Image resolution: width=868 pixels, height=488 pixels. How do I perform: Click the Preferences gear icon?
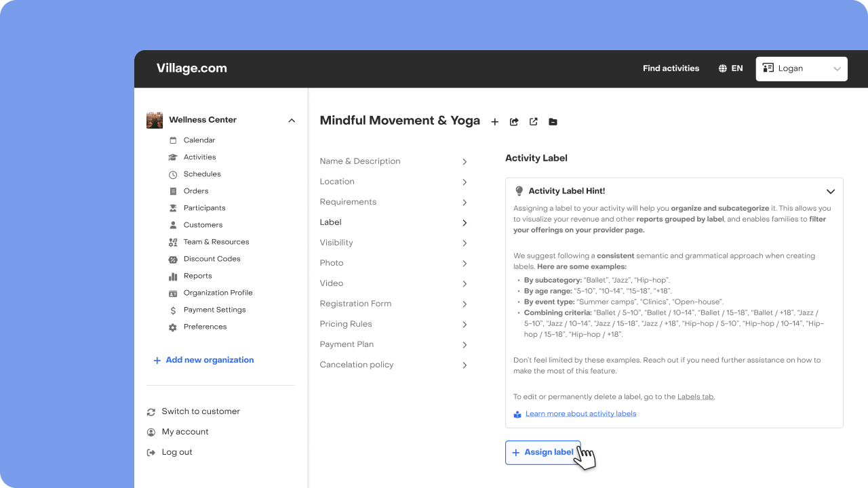tap(173, 327)
